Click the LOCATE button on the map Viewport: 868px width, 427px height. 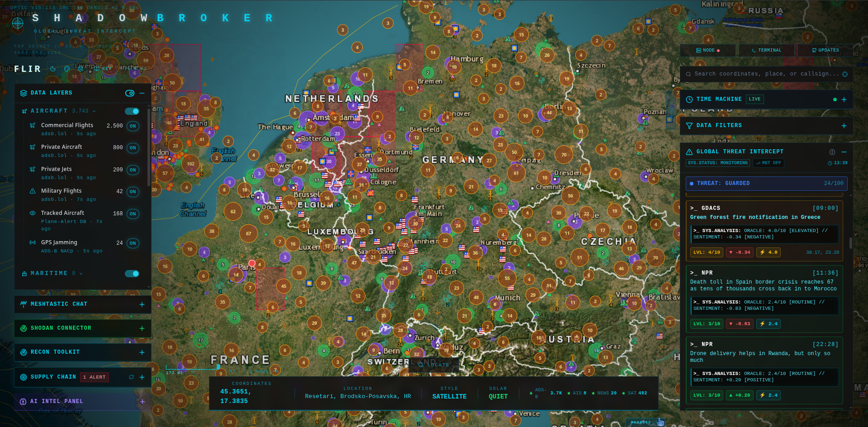point(434,365)
